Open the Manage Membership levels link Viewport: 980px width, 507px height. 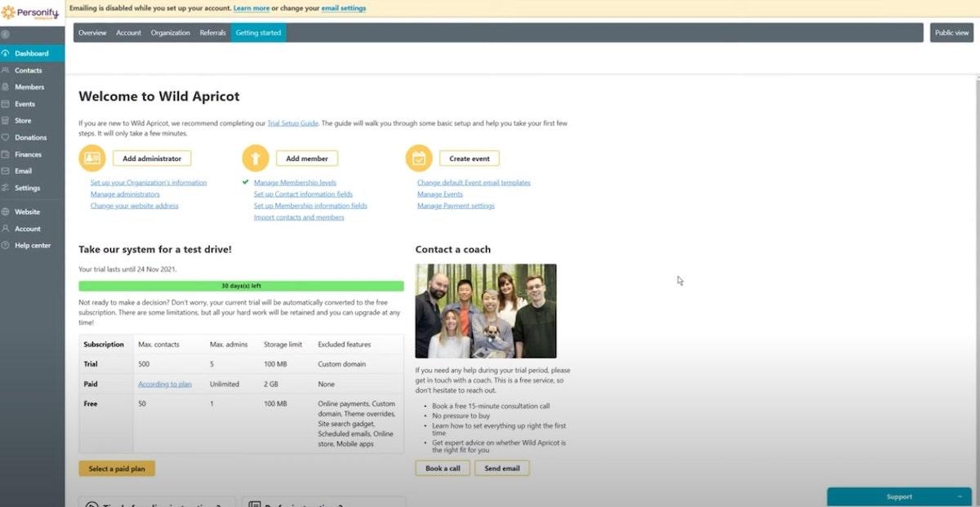[x=295, y=183]
